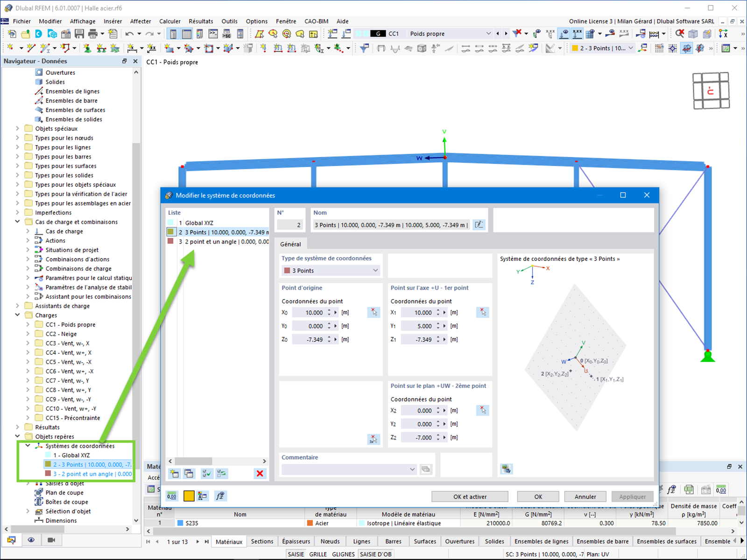The image size is (747, 560).
Task: Click the olive swatch beside list item 2
Action: coord(170,232)
